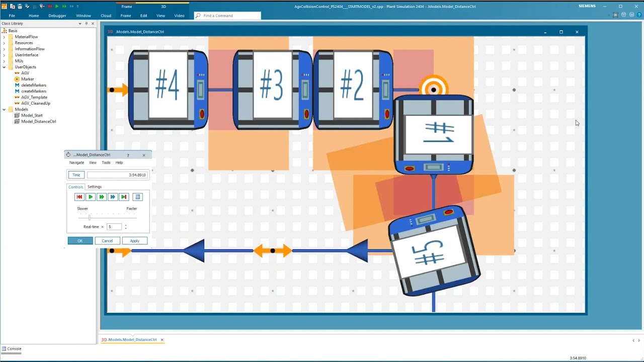
Task: Click Reset Simulation in EventController dialog
Action: tap(79, 197)
